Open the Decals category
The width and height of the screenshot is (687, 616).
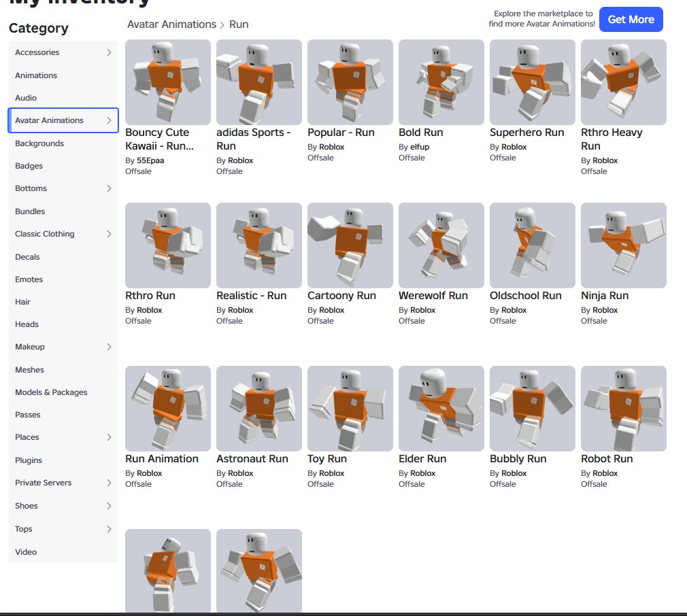point(63,256)
